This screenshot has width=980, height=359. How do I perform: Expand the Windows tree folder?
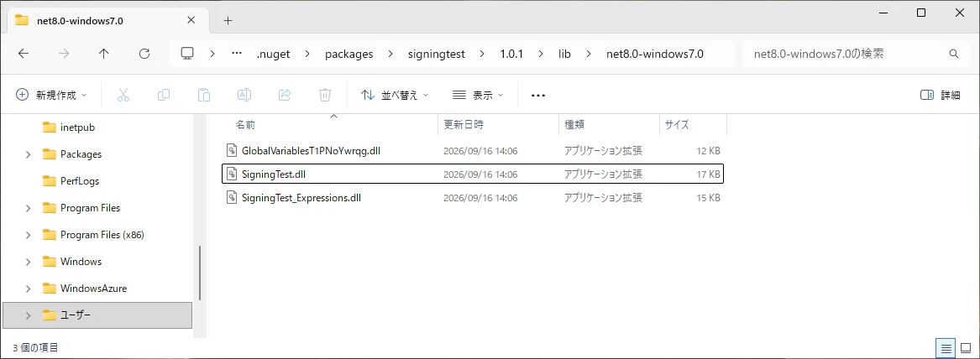coord(28,262)
